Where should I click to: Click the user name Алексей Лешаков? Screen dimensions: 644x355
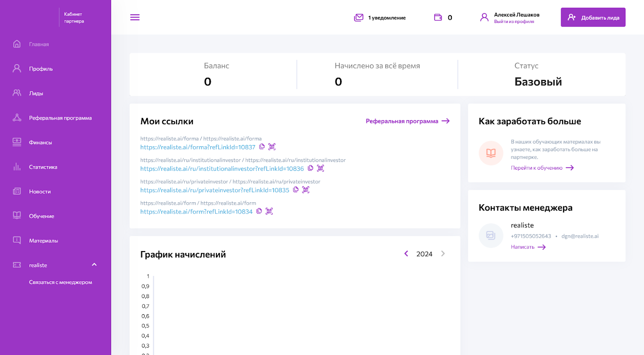tap(517, 15)
